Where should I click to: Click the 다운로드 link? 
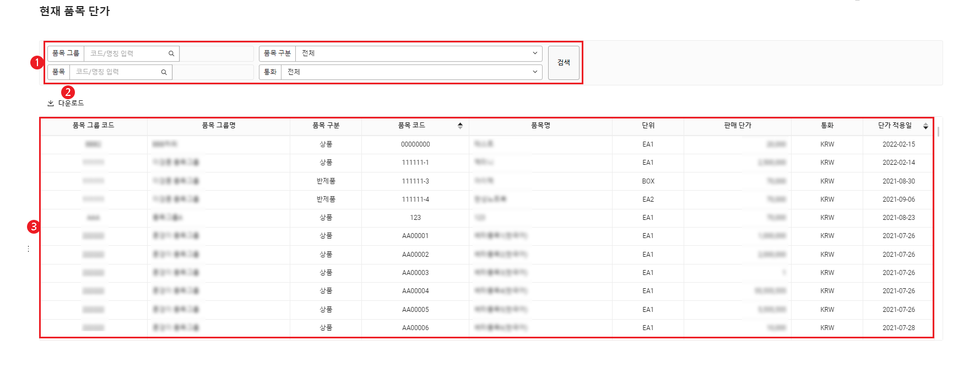pyautogui.click(x=71, y=104)
